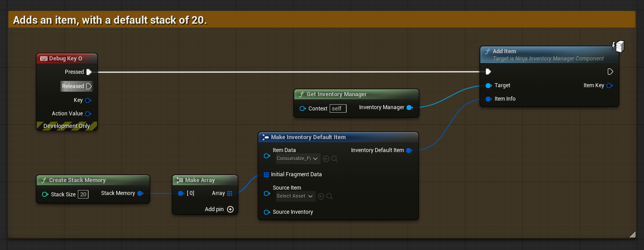Select the Make Inventory Default Item node title
The height and width of the screenshot is (250, 644).
coord(308,137)
